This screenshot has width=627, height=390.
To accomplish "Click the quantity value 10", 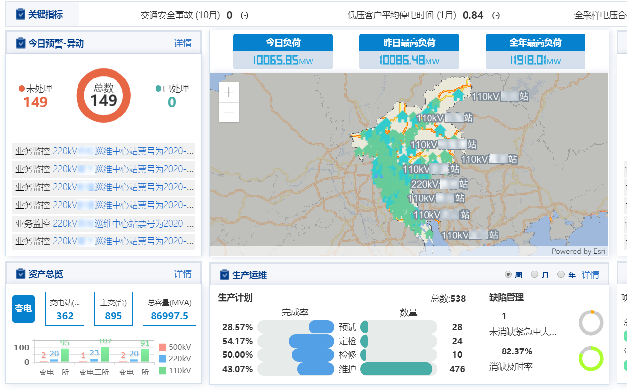I will coord(457,355).
